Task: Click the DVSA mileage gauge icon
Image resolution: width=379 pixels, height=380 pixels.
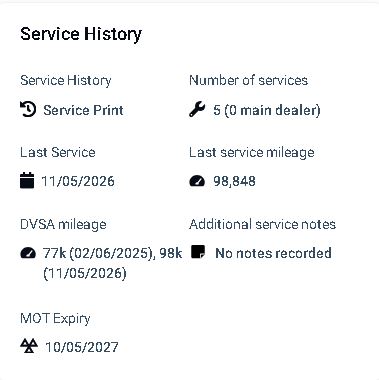Action: [x=28, y=253]
